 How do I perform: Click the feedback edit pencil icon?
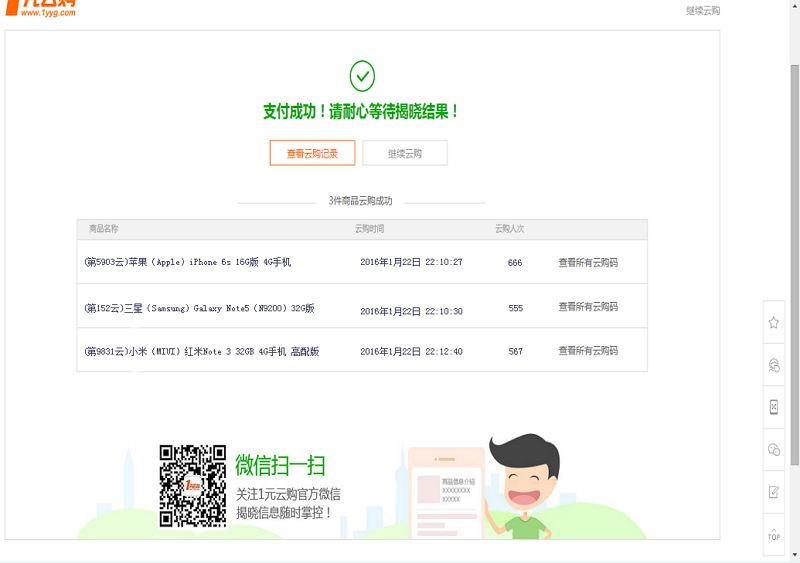[773, 492]
